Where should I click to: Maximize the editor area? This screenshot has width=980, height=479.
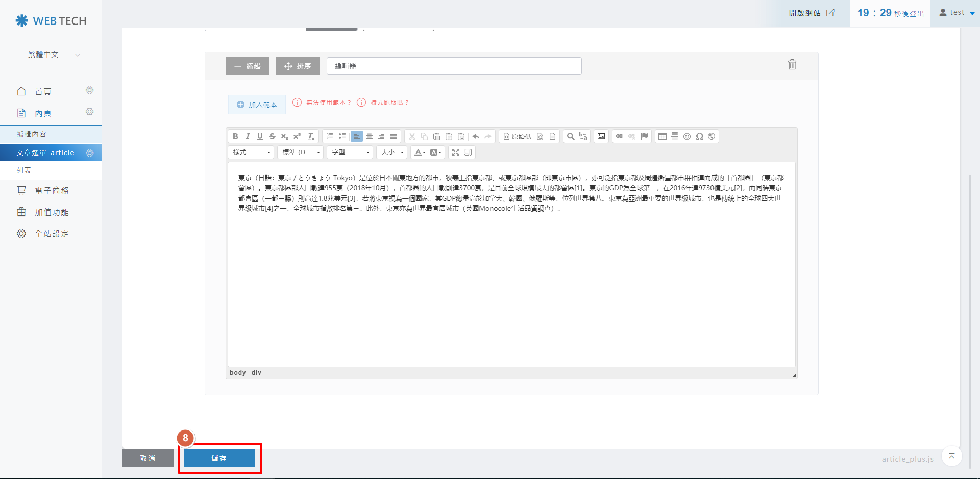[x=456, y=152]
